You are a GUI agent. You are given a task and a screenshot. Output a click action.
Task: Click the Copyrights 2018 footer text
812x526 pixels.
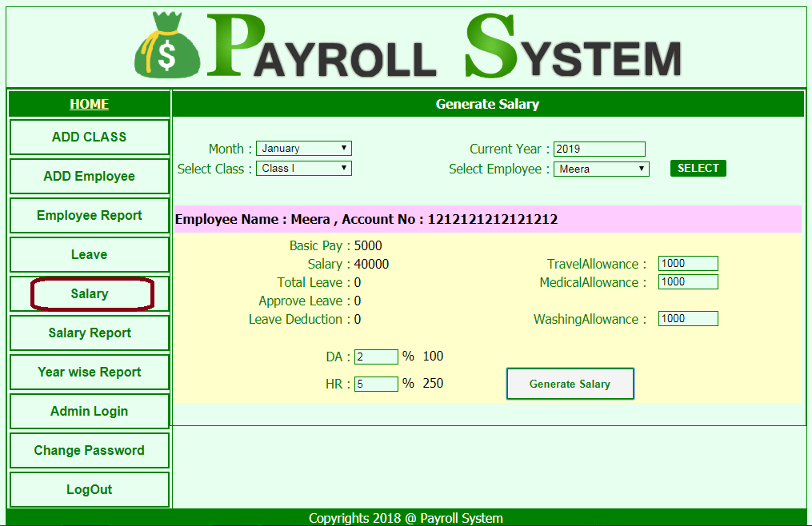point(406,518)
